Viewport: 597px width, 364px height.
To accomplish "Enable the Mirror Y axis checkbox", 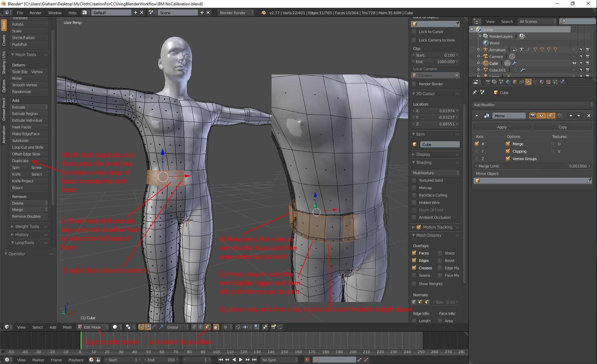I will (x=477, y=151).
